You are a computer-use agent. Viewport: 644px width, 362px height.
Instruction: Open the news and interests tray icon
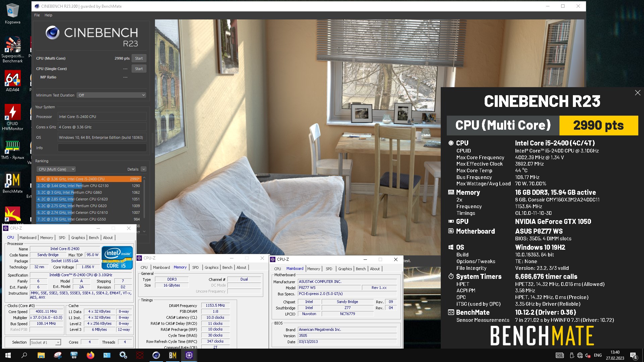tap(559, 355)
